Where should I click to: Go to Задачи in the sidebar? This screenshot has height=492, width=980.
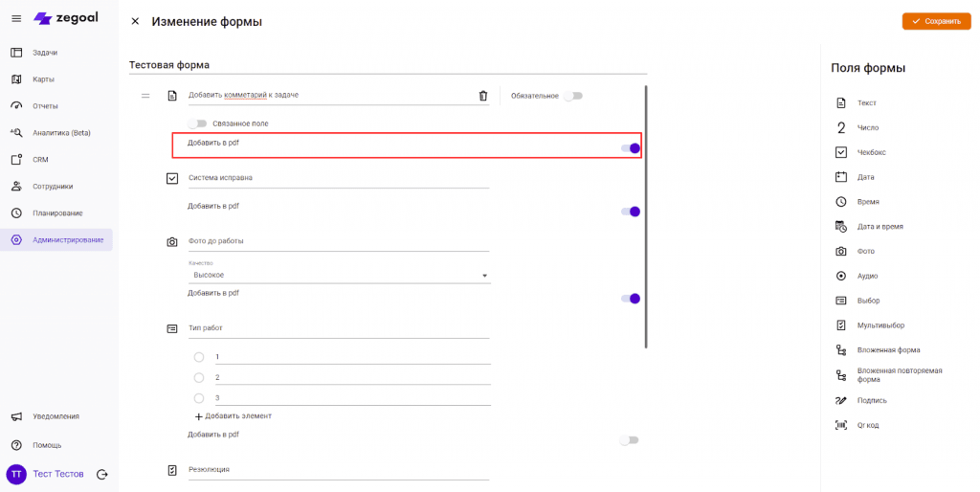[x=45, y=52]
